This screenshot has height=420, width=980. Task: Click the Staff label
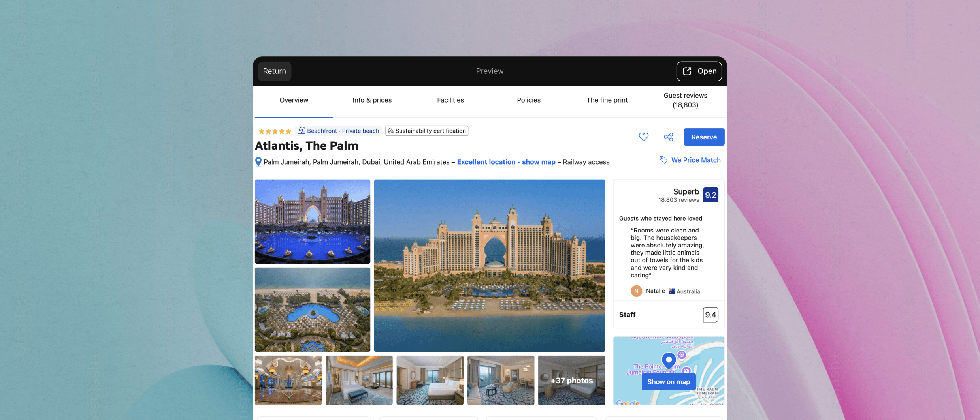(x=627, y=315)
